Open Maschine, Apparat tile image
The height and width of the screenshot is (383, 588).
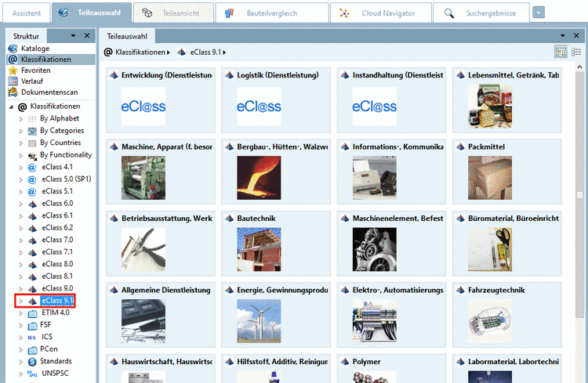point(143,178)
